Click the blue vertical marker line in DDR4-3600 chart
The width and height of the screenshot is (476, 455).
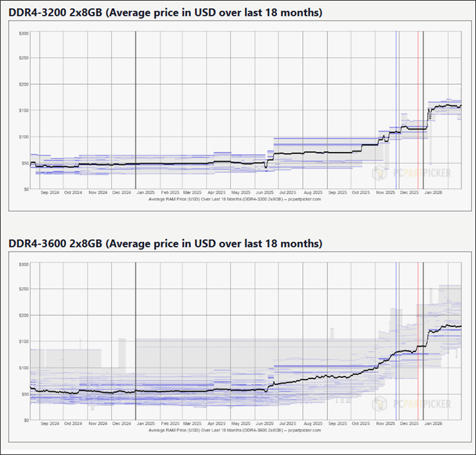(396, 341)
